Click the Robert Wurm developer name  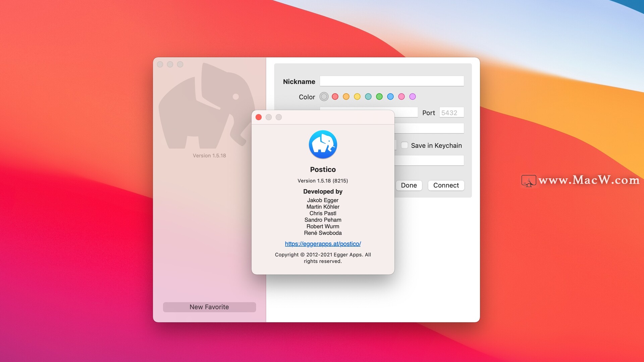click(x=323, y=226)
